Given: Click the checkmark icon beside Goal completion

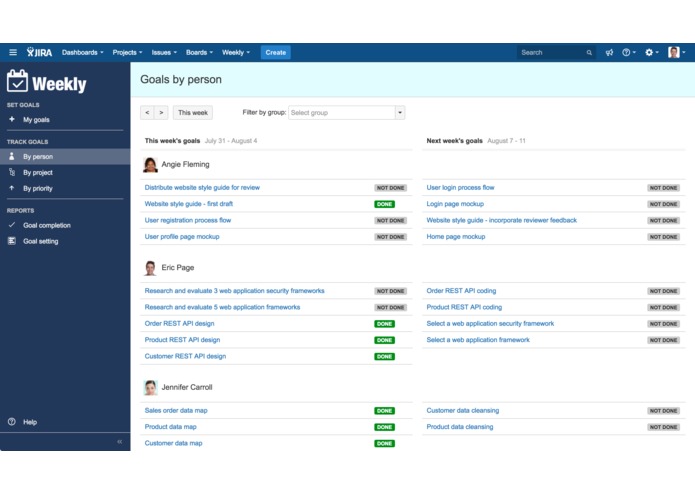Looking at the screenshot, I should [12, 225].
